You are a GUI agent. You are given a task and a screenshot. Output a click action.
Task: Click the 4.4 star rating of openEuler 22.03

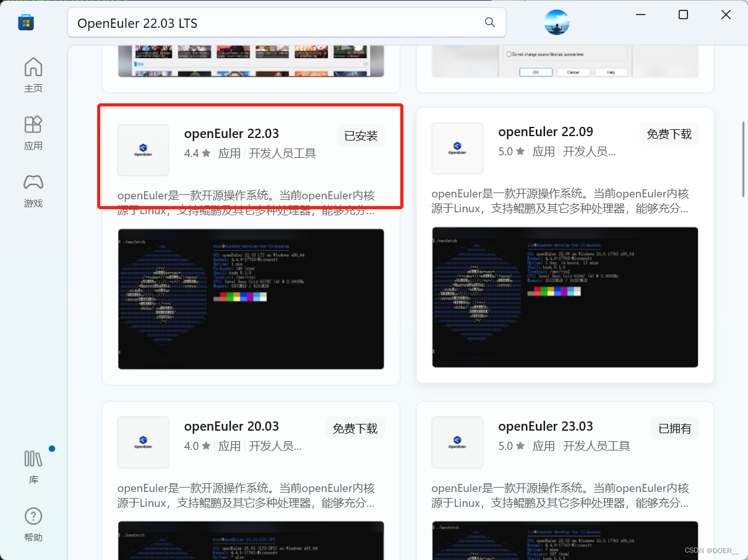197,153
